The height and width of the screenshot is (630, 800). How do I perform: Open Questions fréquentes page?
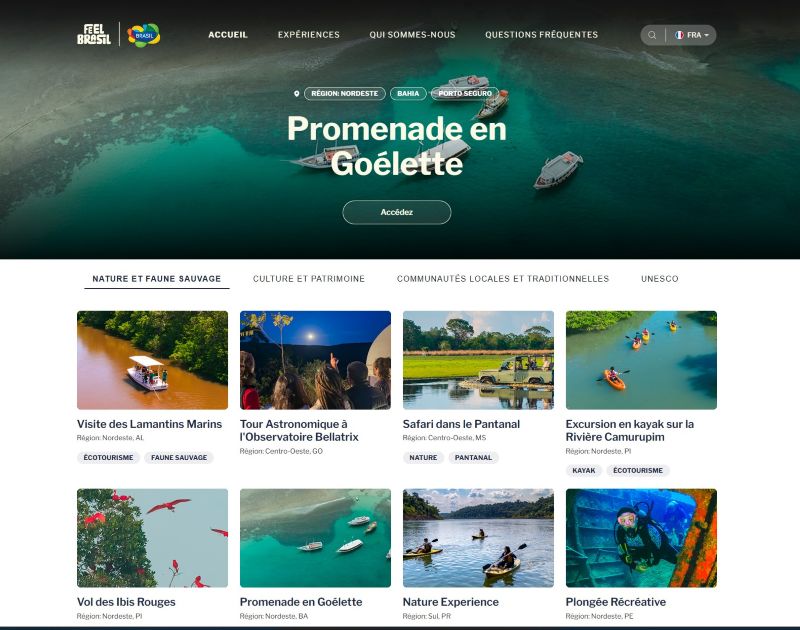pyautogui.click(x=541, y=35)
